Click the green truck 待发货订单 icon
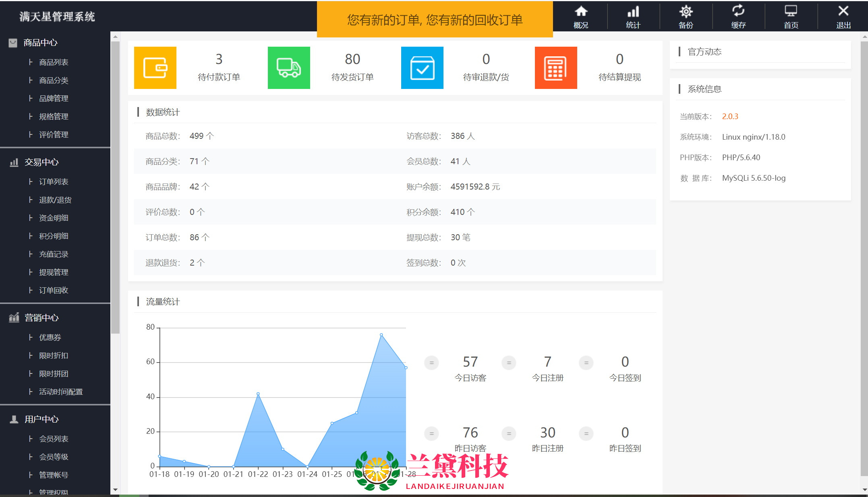The height and width of the screenshot is (497, 868). tap(289, 68)
